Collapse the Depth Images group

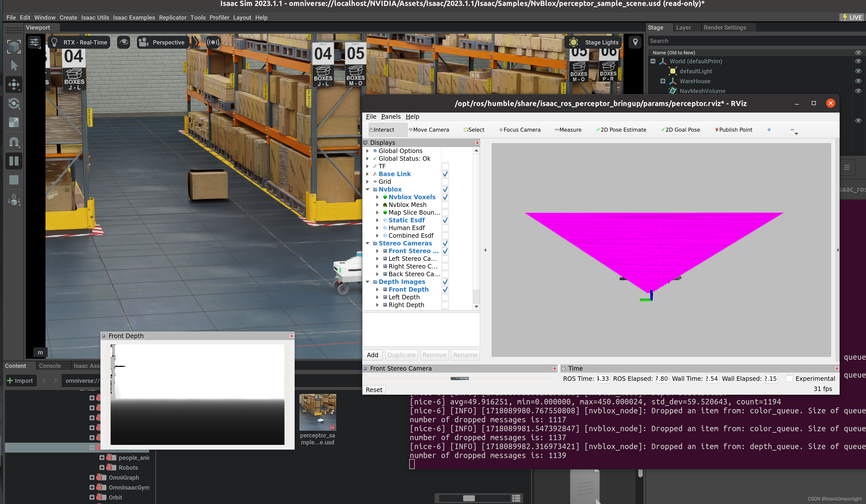367,281
